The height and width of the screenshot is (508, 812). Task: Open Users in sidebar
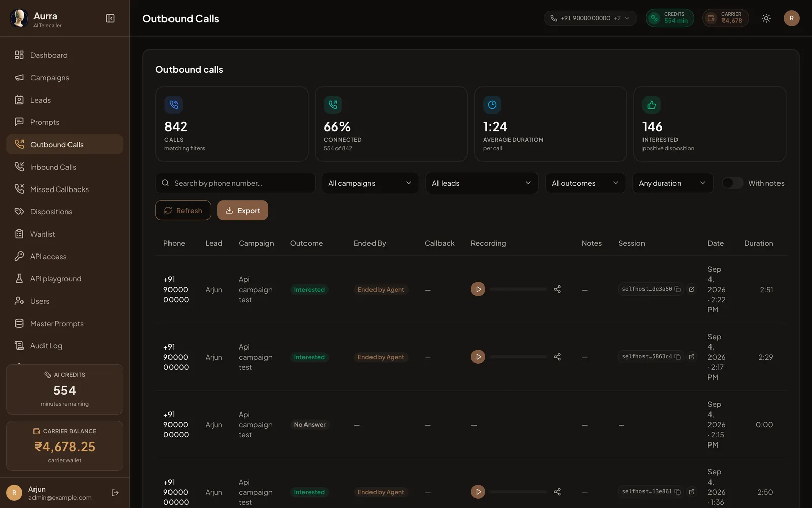[64, 301]
